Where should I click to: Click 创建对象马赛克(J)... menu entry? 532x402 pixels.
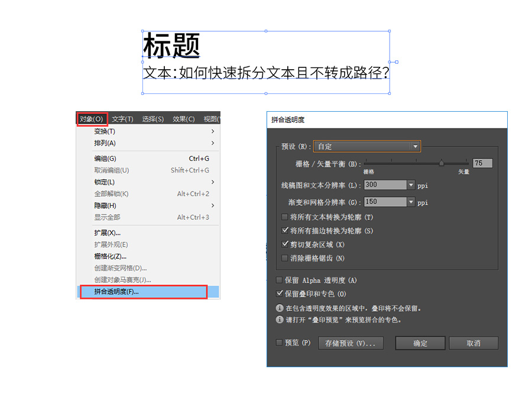tap(148, 280)
